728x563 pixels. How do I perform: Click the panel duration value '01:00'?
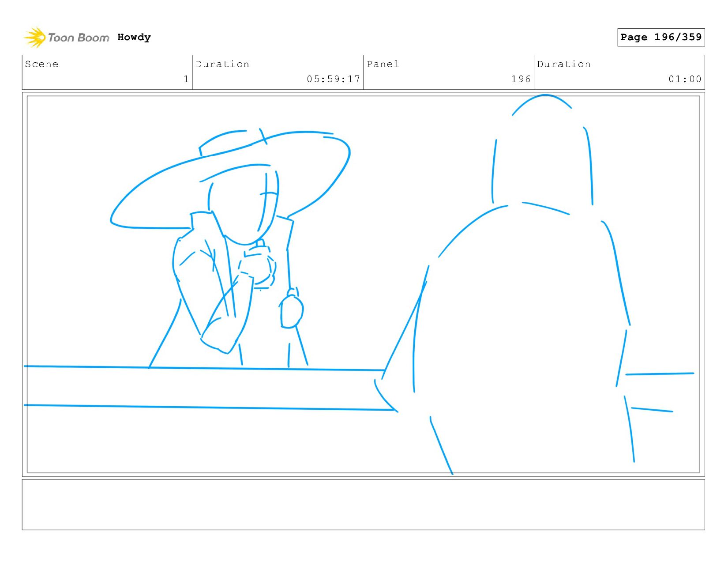(685, 79)
